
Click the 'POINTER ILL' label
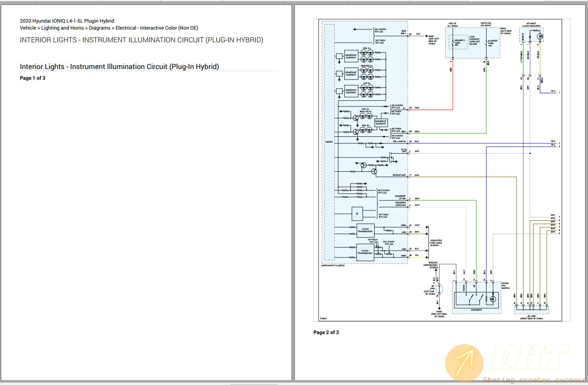(x=367, y=66)
